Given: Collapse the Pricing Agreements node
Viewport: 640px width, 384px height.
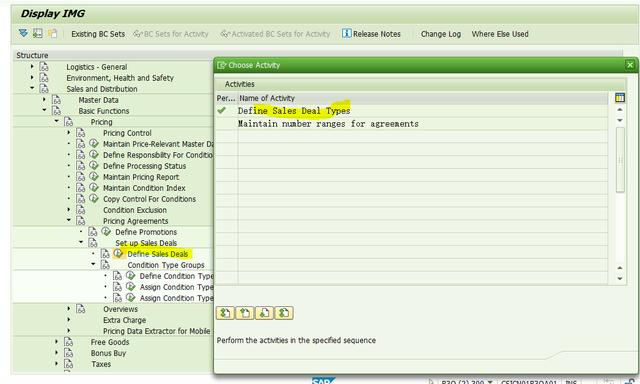Looking at the screenshot, I should [x=69, y=220].
